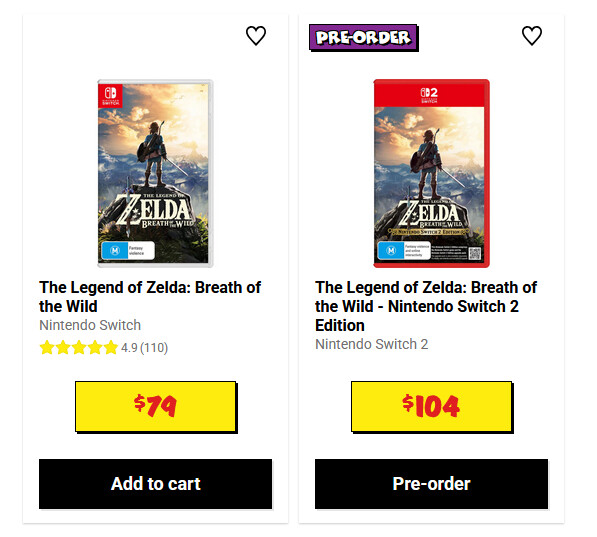Open the Nintendo Switch 2 Edition title link
Viewport: 597px width, 537px height.
426,306
